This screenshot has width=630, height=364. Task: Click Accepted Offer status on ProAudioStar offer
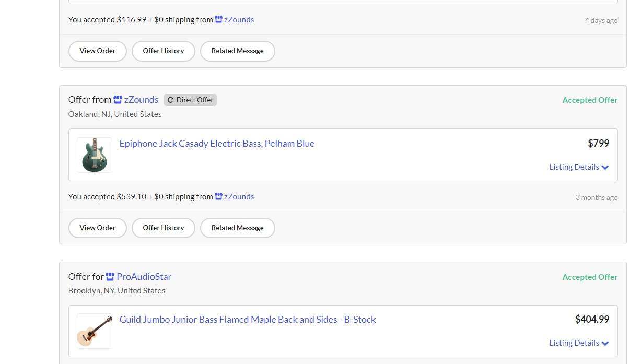(x=590, y=277)
